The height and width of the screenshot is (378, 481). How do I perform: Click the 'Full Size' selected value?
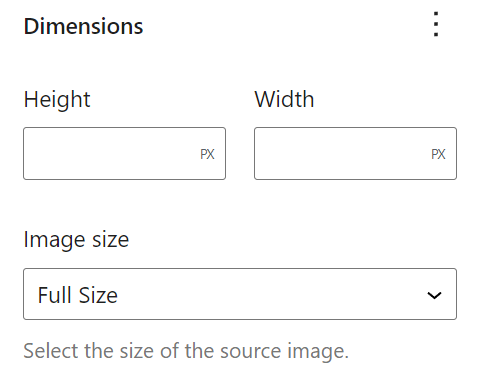[78, 295]
